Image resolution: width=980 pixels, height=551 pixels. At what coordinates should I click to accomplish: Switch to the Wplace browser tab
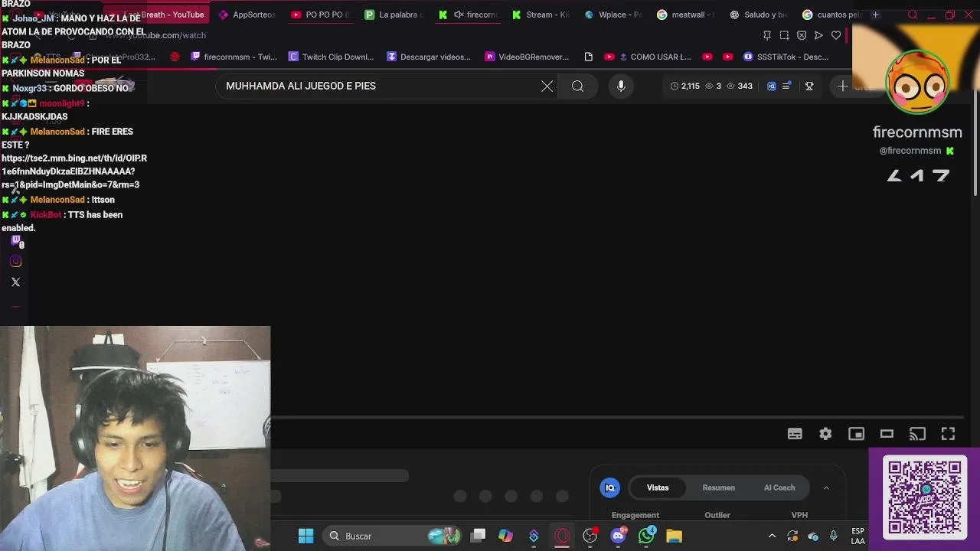[614, 15]
